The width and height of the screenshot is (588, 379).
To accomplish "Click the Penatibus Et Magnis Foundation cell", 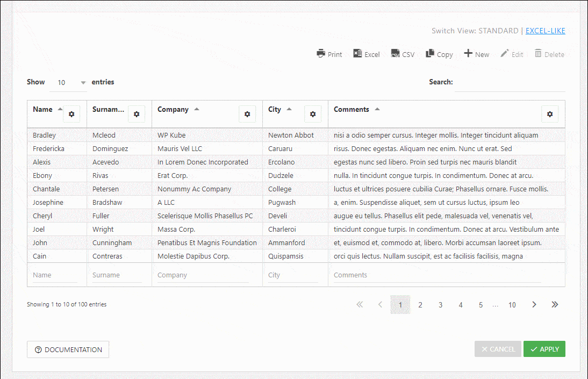I will 207,243.
